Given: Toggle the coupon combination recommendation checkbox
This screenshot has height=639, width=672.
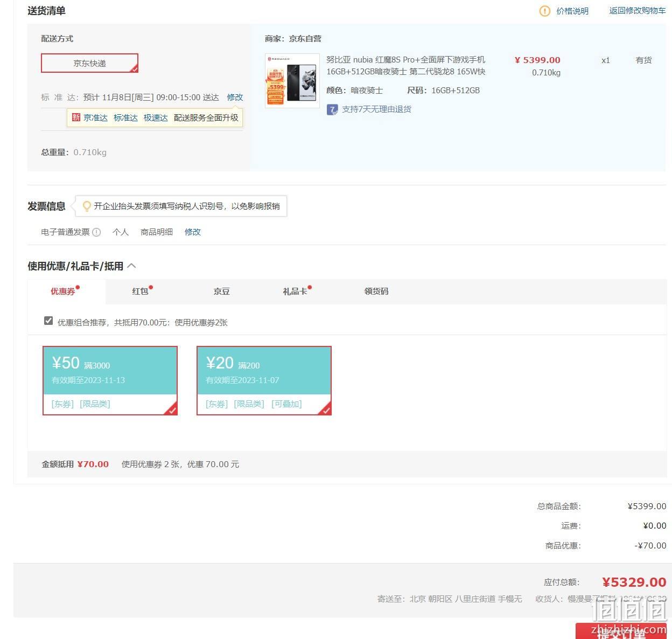Looking at the screenshot, I should tap(48, 321).
